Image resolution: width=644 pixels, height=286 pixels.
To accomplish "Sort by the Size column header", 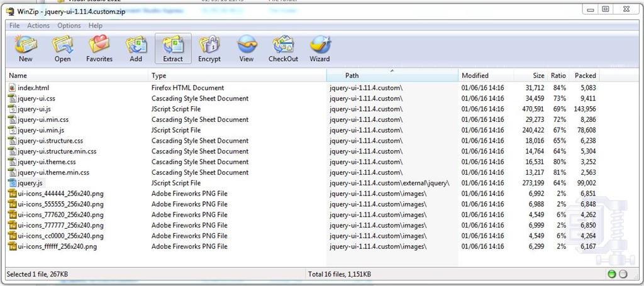I will [530, 75].
